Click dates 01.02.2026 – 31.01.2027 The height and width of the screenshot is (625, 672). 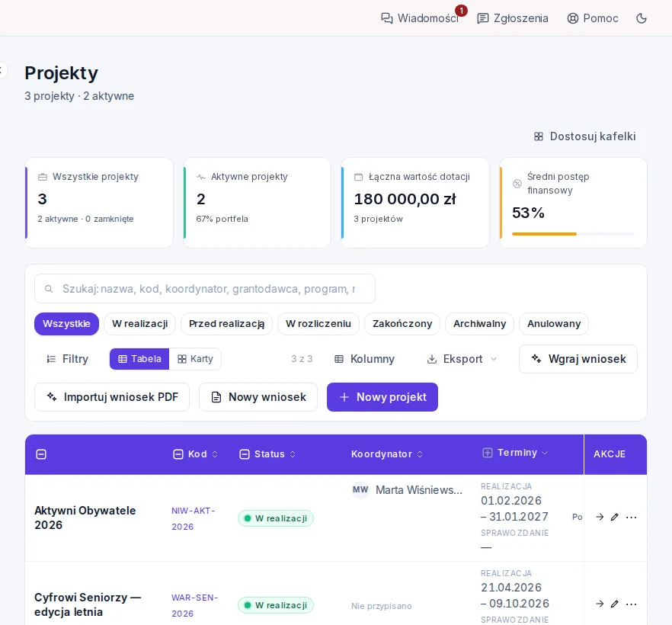click(514, 509)
